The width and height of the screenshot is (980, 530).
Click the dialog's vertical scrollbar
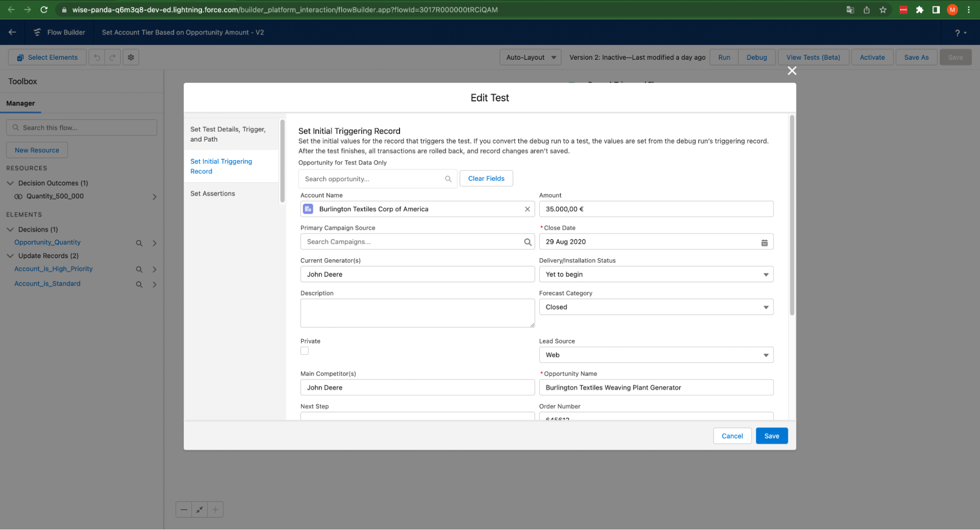click(792, 216)
